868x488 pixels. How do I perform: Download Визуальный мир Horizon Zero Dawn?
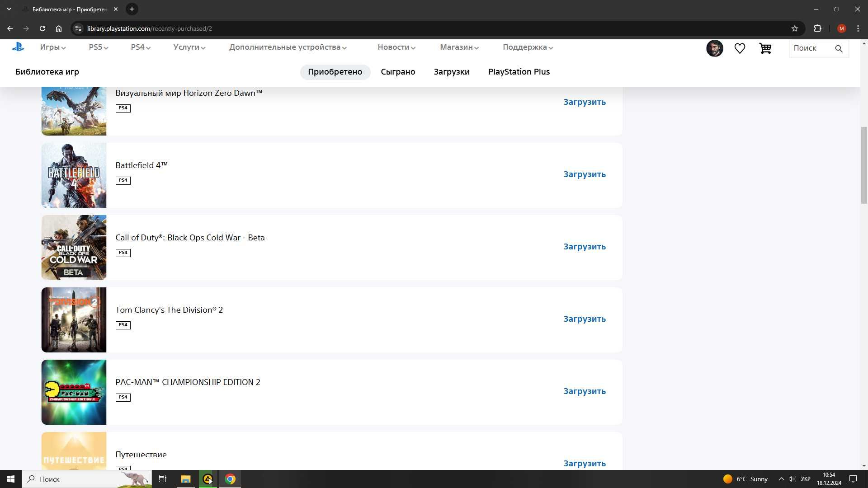(x=585, y=102)
